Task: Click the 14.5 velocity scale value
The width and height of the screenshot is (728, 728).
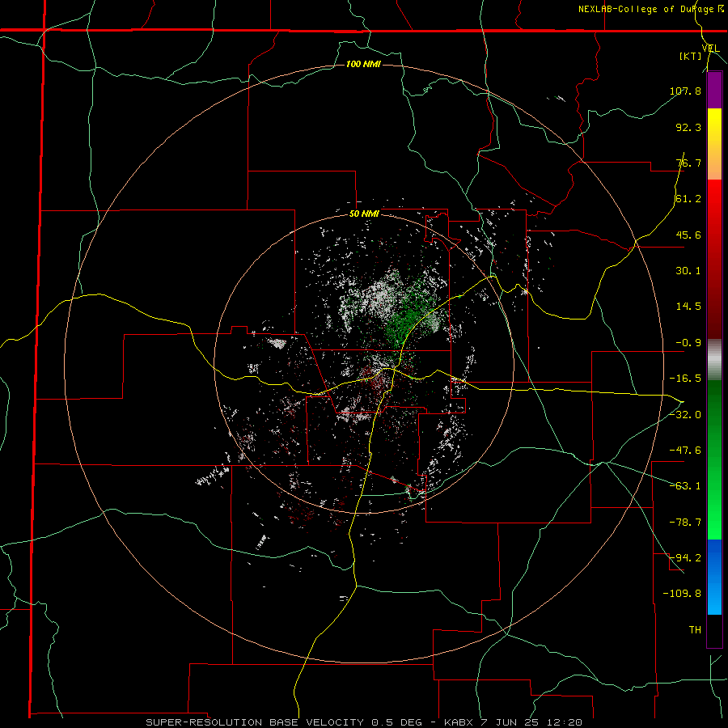Action: 688,307
